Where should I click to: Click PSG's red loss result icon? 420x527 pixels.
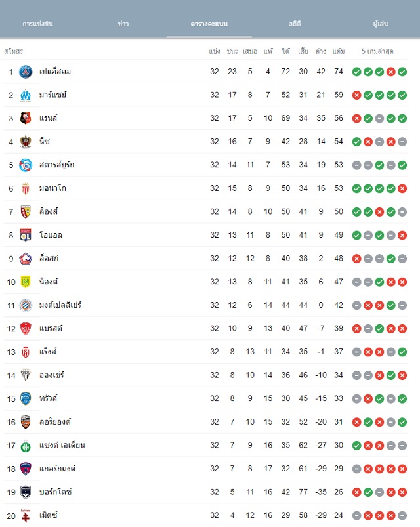(390, 72)
